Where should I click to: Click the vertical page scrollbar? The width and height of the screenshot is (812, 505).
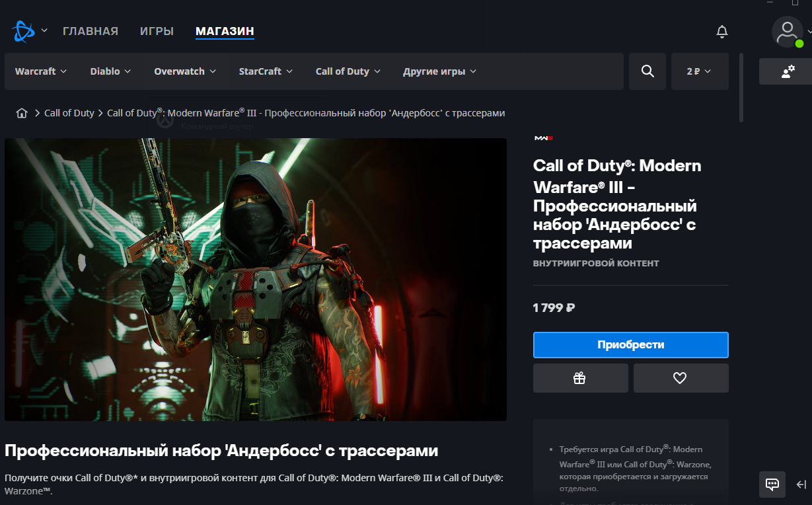[741, 88]
